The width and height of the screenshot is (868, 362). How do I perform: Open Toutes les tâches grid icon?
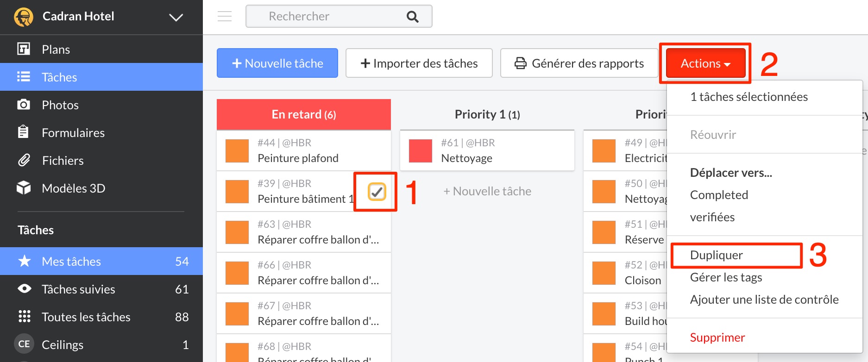(x=25, y=317)
